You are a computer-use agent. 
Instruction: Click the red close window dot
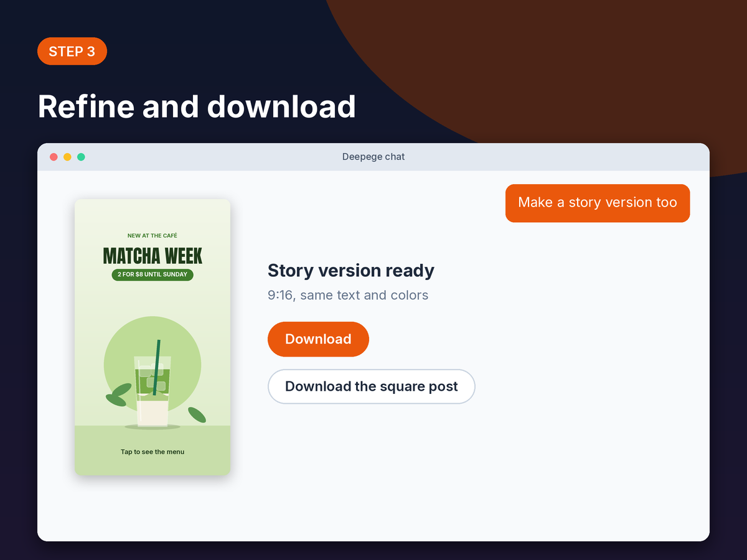pos(54,157)
